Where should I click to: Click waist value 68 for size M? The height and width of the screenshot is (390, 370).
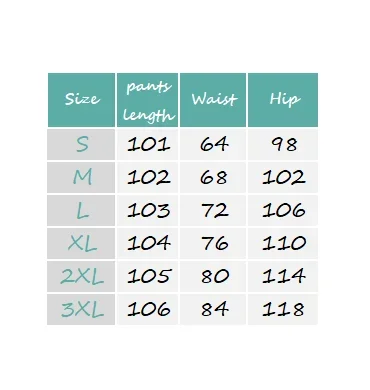[213, 177]
